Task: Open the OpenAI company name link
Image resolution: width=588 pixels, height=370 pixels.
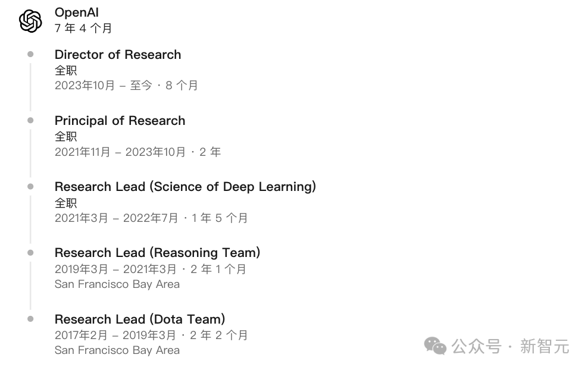Action: tap(77, 12)
